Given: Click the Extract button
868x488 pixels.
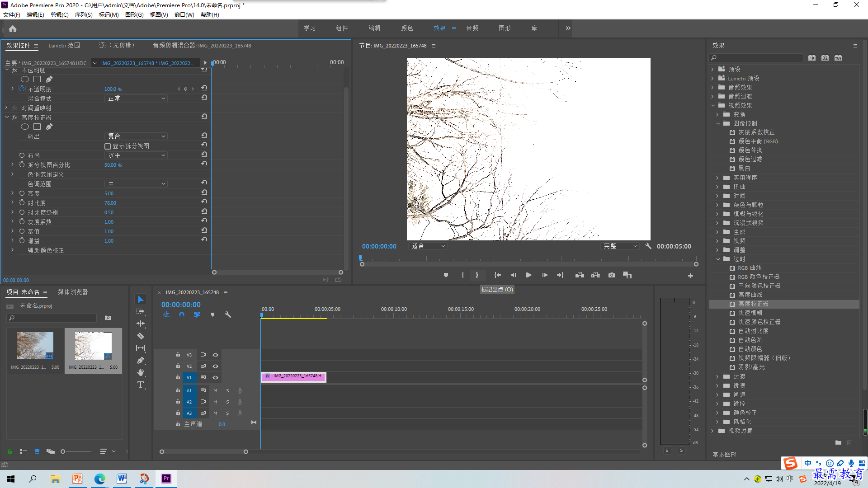Looking at the screenshot, I should pyautogui.click(x=596, y=275).
